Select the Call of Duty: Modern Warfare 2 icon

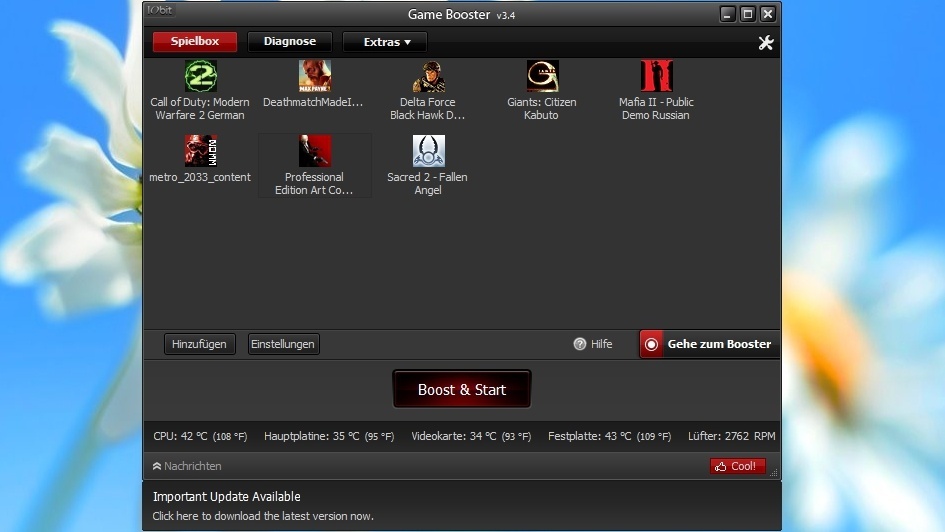point(200,77)
